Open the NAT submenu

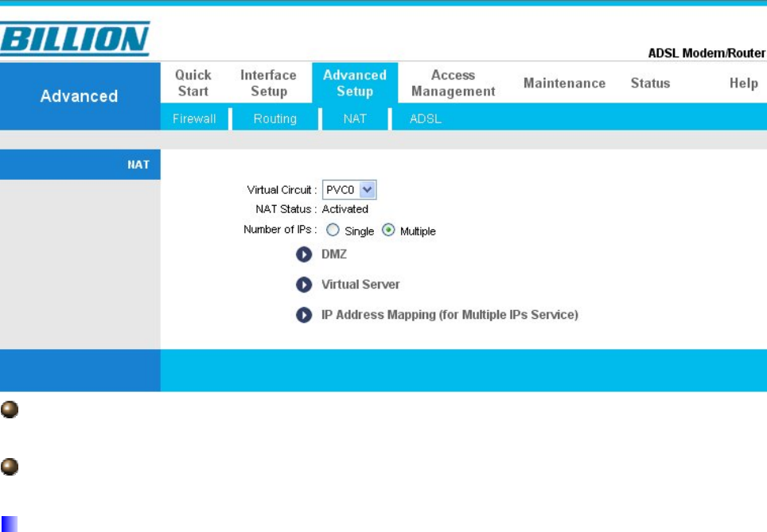point(355,118)
